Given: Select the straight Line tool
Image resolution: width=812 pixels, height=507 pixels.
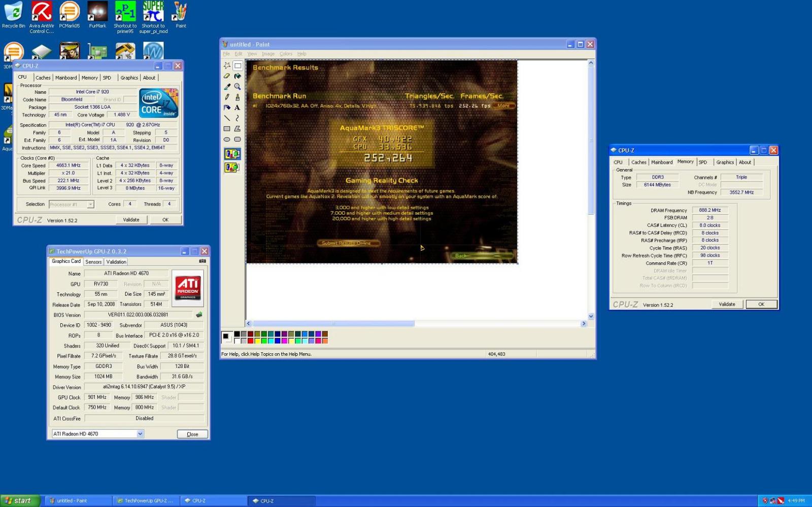Looking at the screenshot, I should point(227,118).
